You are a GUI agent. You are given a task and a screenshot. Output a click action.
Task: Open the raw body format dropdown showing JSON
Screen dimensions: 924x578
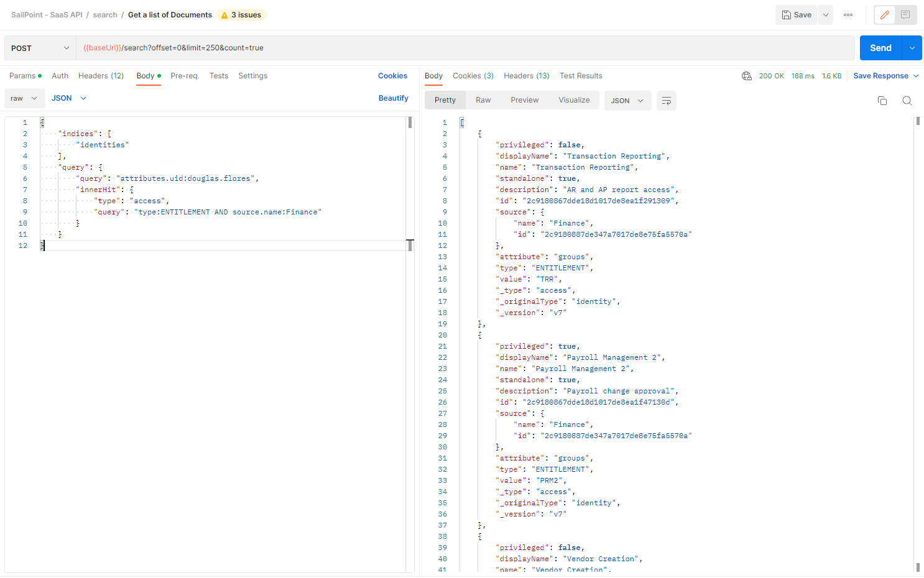[68, 98]
